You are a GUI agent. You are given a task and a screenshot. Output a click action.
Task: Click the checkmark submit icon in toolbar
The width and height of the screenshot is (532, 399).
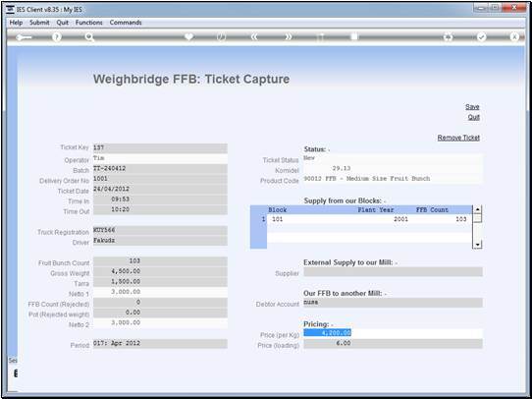(x=481, y=37)
